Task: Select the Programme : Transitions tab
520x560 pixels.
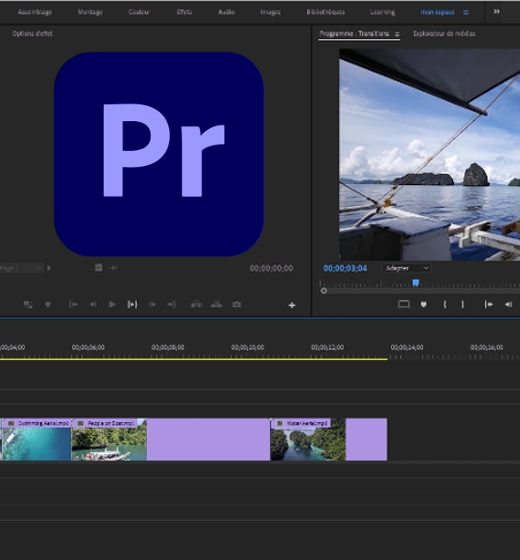Action: coord(354,34)
